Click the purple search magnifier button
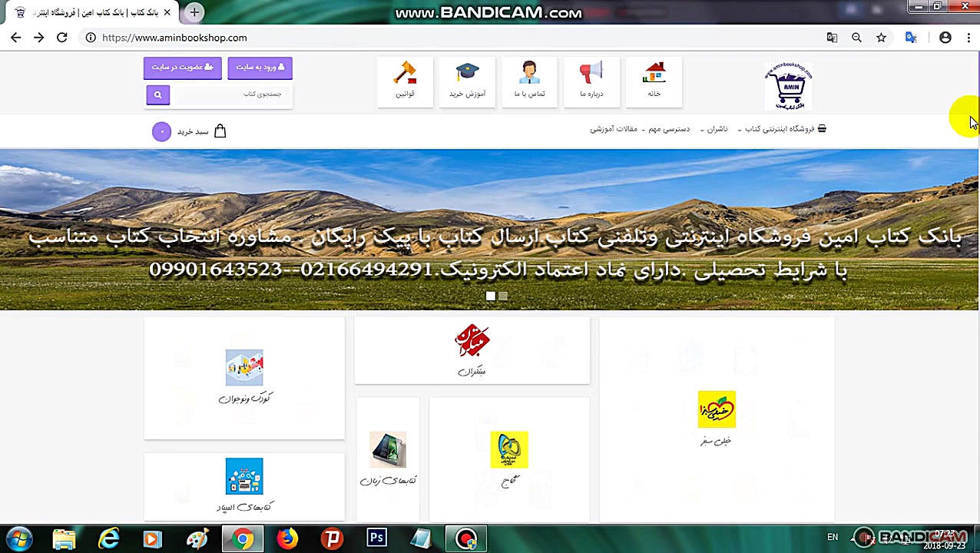Viewport: 980px width, 553px height. [157, 94]
